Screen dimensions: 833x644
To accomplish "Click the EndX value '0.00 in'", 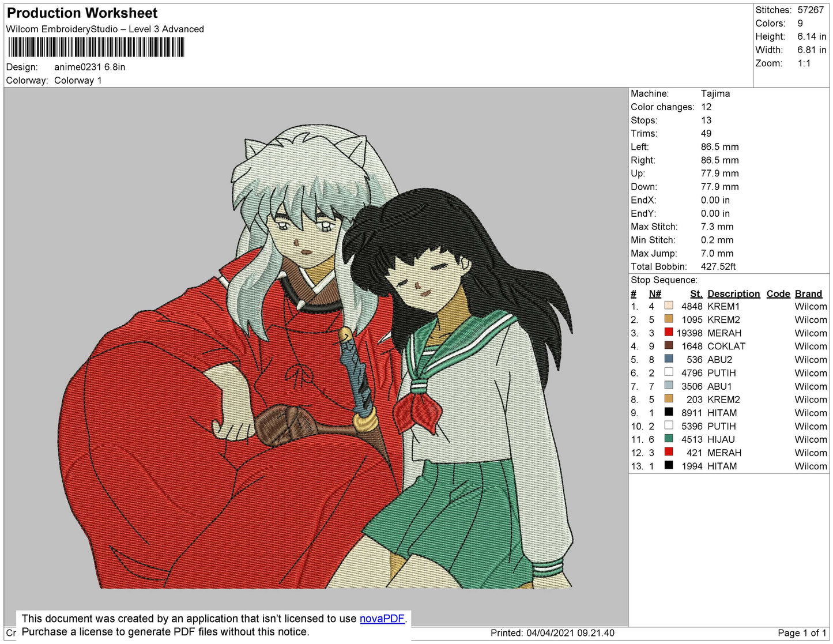I will (x=715, y=200).
